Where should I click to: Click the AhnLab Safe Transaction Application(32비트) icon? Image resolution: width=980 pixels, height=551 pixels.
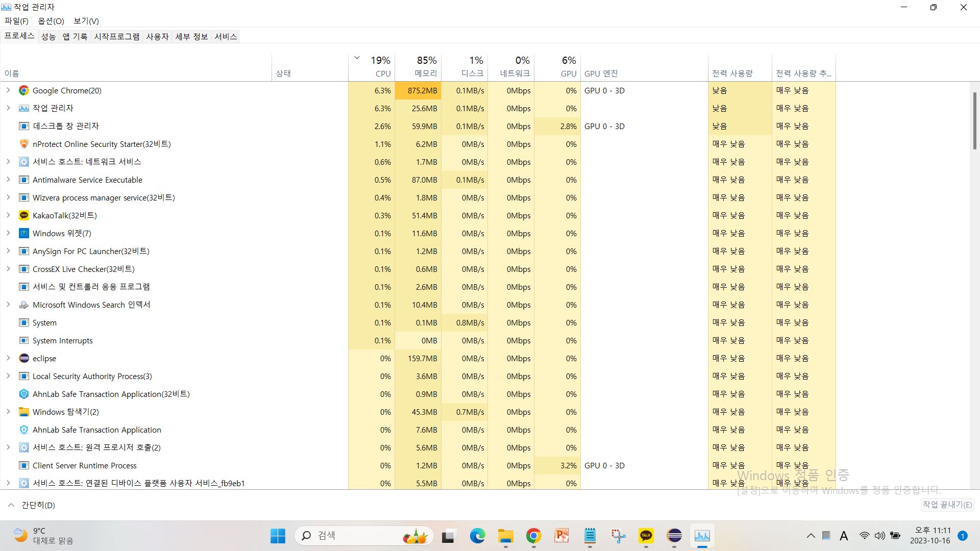tap(24, 394)
